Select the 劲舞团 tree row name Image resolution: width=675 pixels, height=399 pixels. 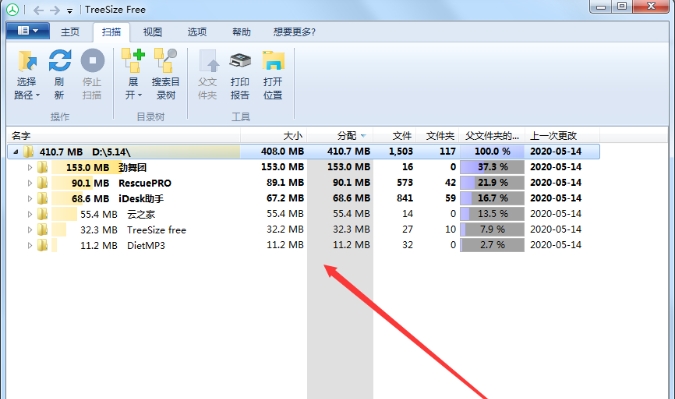pos(133,167)
